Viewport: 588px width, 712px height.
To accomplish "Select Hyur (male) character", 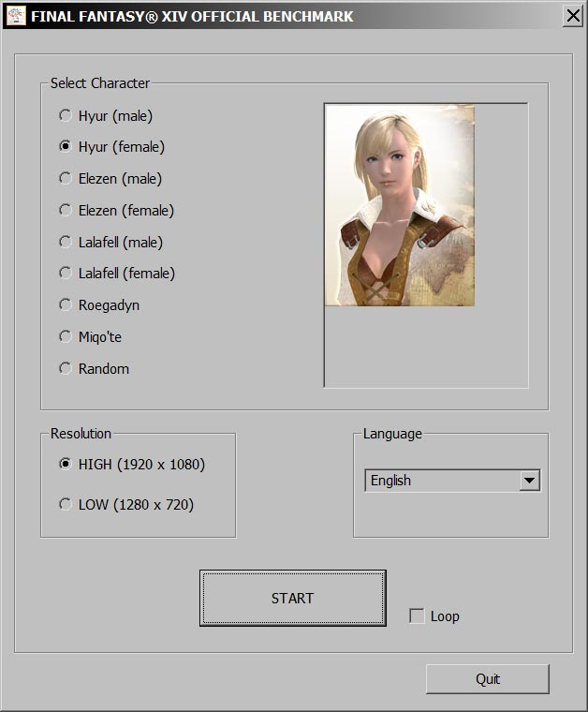I will click(x=65, y=116).
